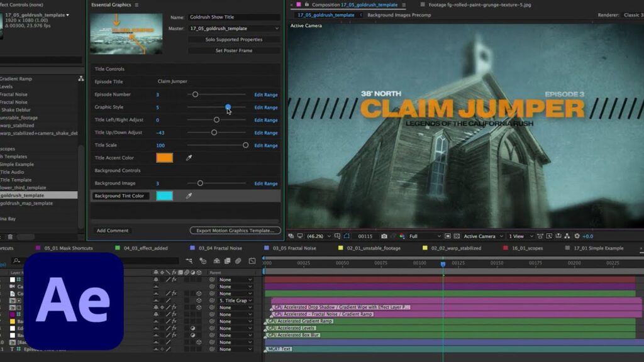Click the eyedropper beside Background Tint Color
Image resolution: width=644 pixels, height=362 pixels.
(189, 196)
